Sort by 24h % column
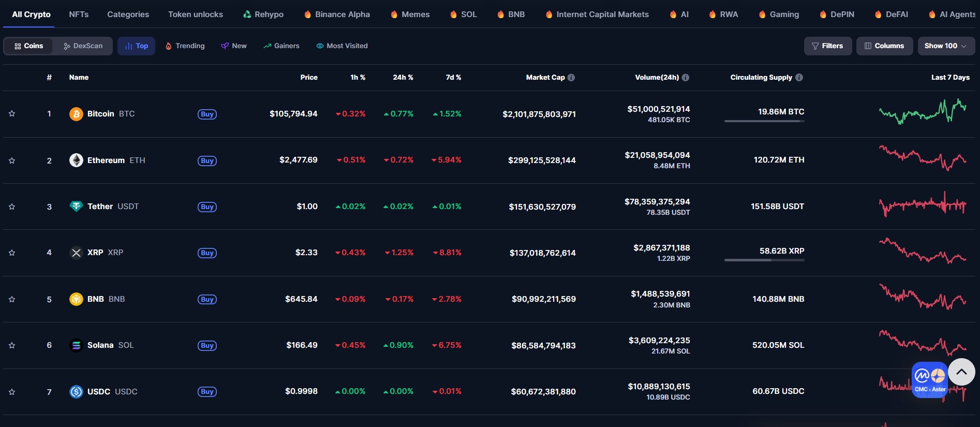The image size is (980, 427). coord(403,78)
